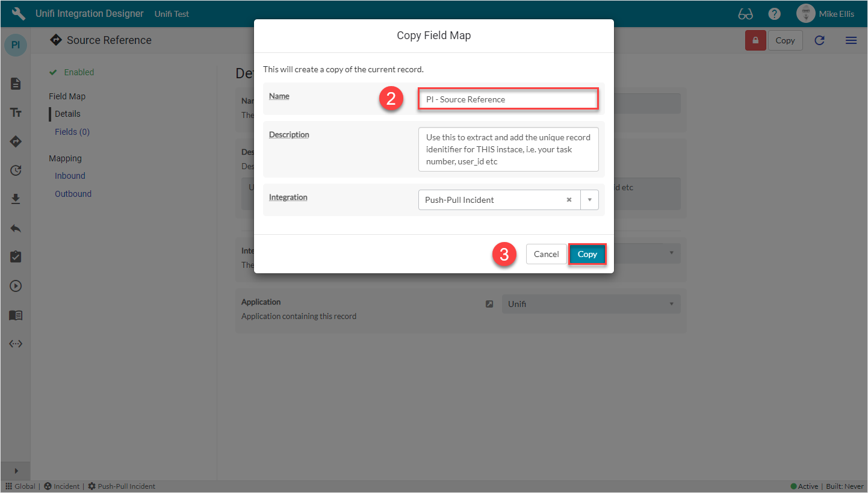Open the history clock icon in sidebar
Viewport: 868px width, 493px height.
click(16, 170)
